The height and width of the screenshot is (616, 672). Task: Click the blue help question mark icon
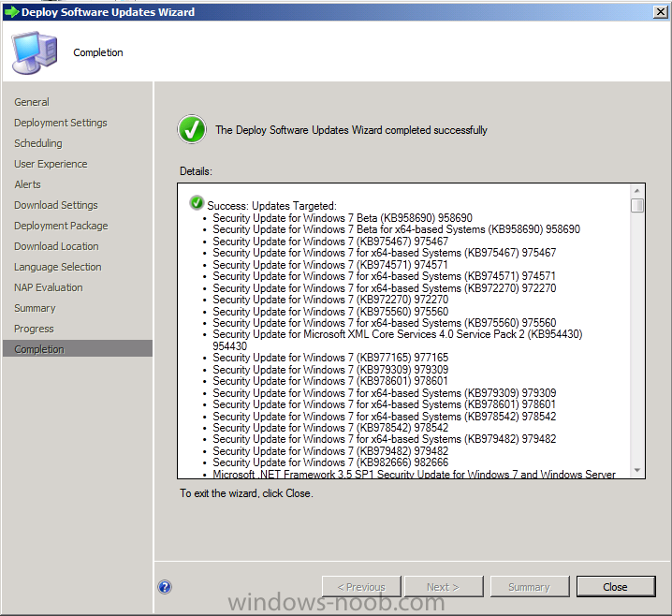[165, 587]
